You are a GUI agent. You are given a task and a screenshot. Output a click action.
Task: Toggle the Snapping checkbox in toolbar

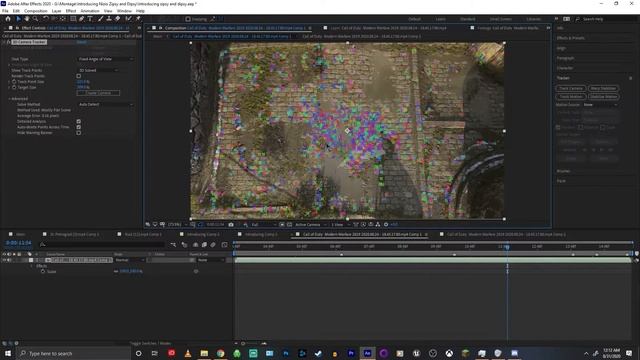click(188, 19)
